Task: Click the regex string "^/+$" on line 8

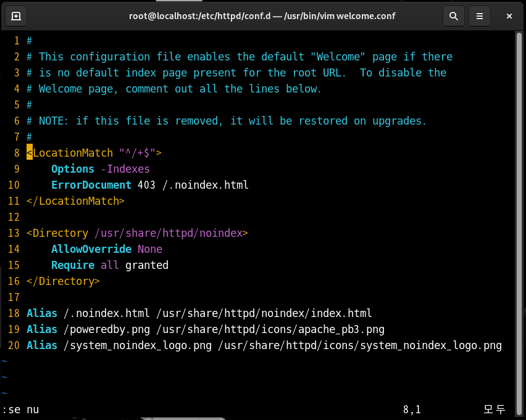Action: (138, 153)
